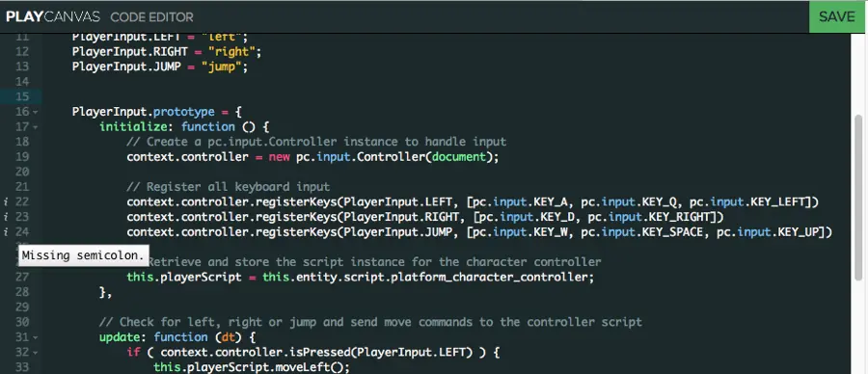The height and width of the screenshot is (374, 868).
Task: Click 'document' argument on line 19
Action: pos(458,156)
